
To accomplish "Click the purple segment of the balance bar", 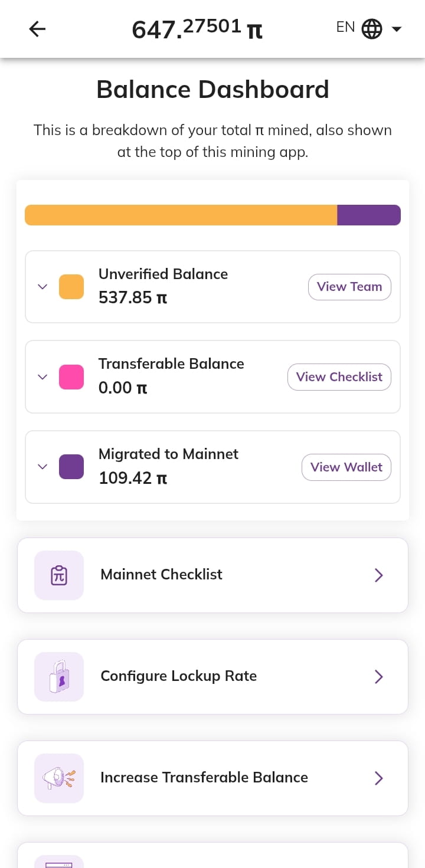I will coord(369,215).
